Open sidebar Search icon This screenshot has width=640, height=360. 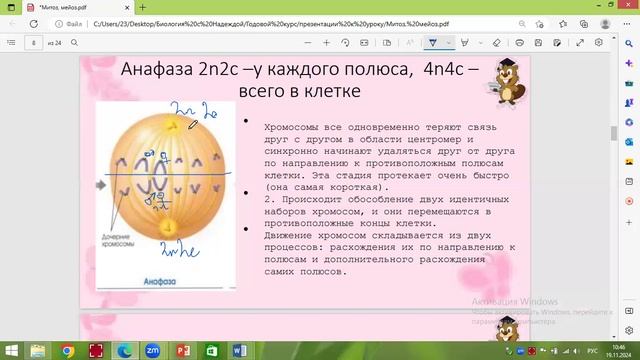(629, 43)
